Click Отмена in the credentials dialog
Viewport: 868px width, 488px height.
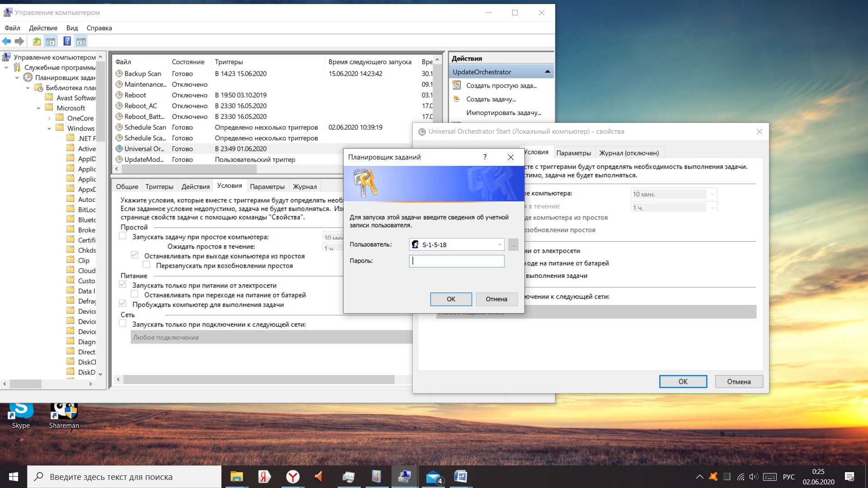(496, 299)
